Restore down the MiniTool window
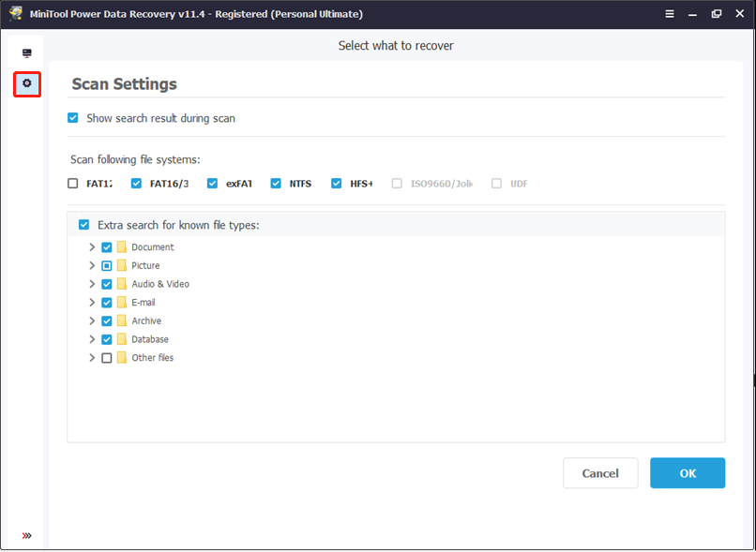Screen dimensions: 756x552 [717, 14]
